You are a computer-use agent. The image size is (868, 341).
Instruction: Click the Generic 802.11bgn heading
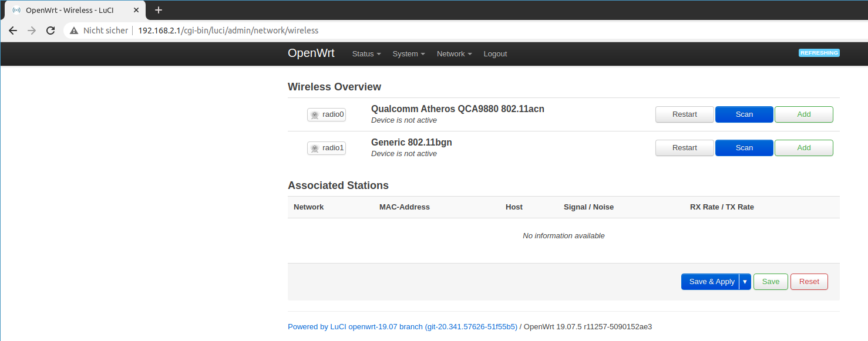(x=412, y=143)
